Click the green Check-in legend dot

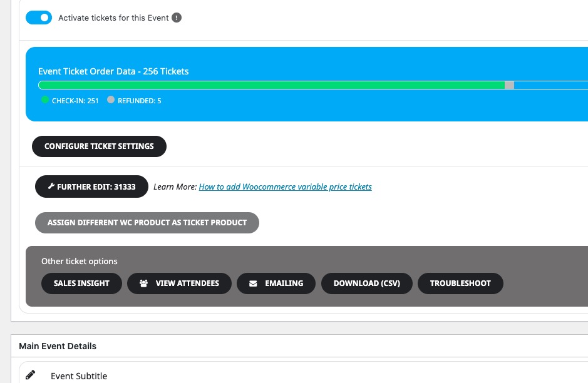pyautogui.click(x=45, y=100)
